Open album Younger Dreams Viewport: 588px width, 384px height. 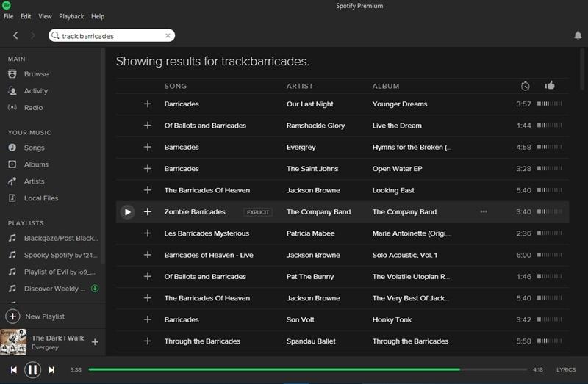(x=399, y=104)
